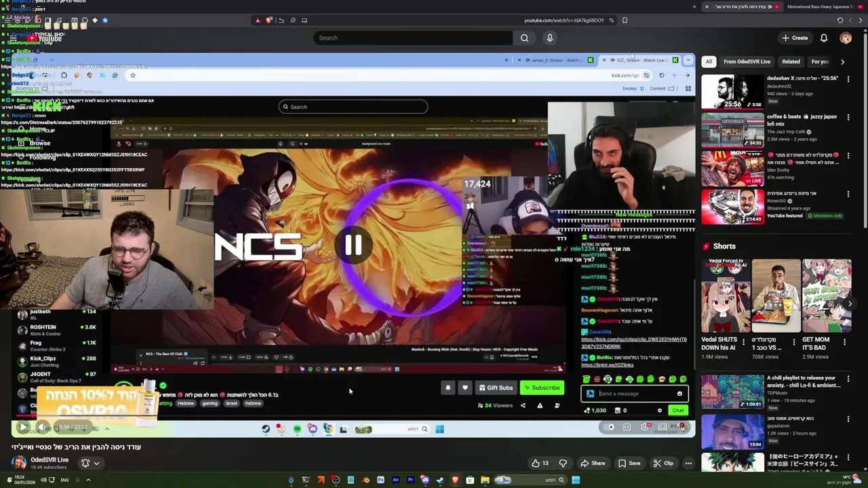
Task: Dislike the video
Action: (563, 464)
